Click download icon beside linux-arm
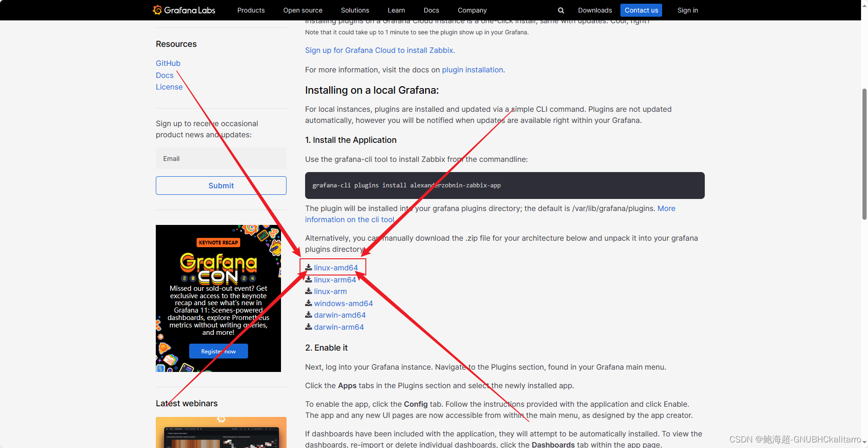 coord(308,291)
